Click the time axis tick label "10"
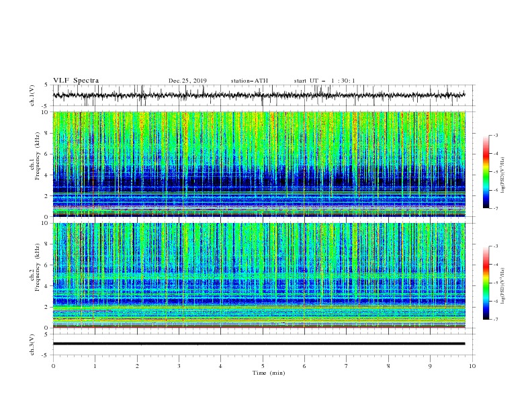Viewport: 532px width, 411px height. coord(472,366)
